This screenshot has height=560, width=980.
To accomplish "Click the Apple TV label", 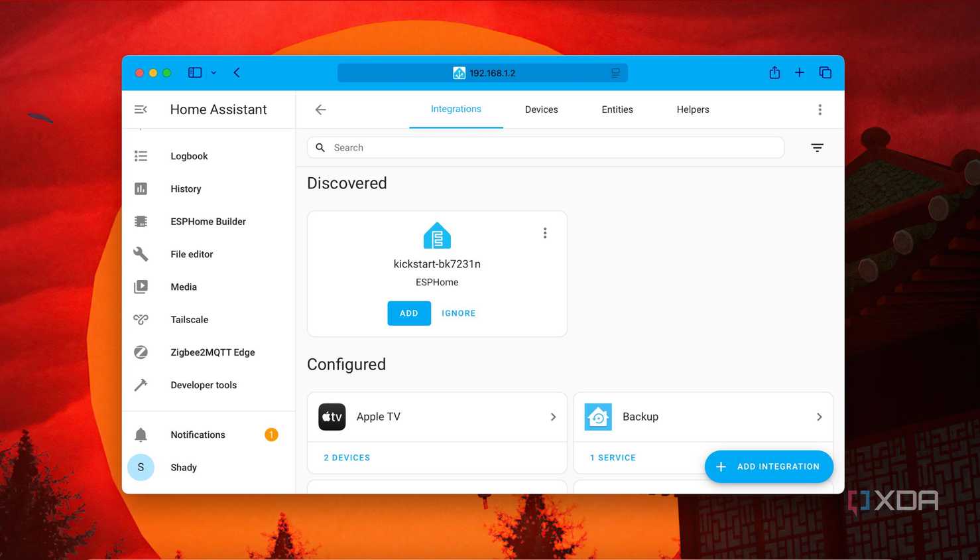I will (x=378, y=417).
